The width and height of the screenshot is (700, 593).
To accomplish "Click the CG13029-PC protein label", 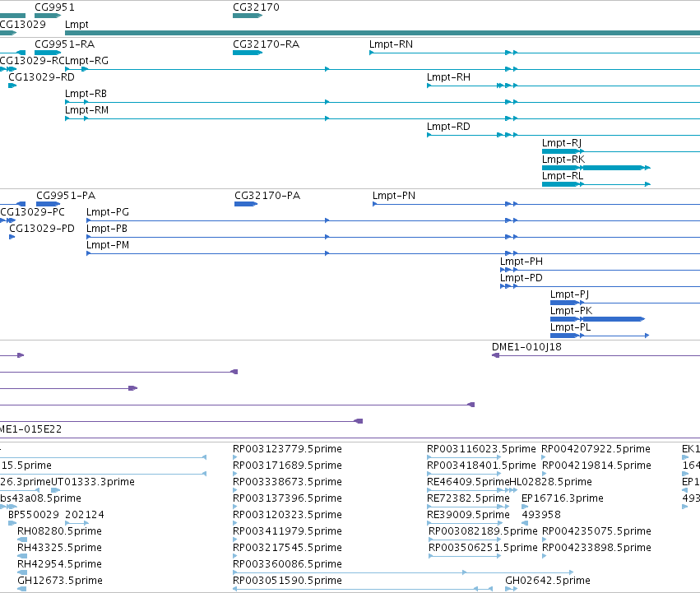I will point(32,212).
